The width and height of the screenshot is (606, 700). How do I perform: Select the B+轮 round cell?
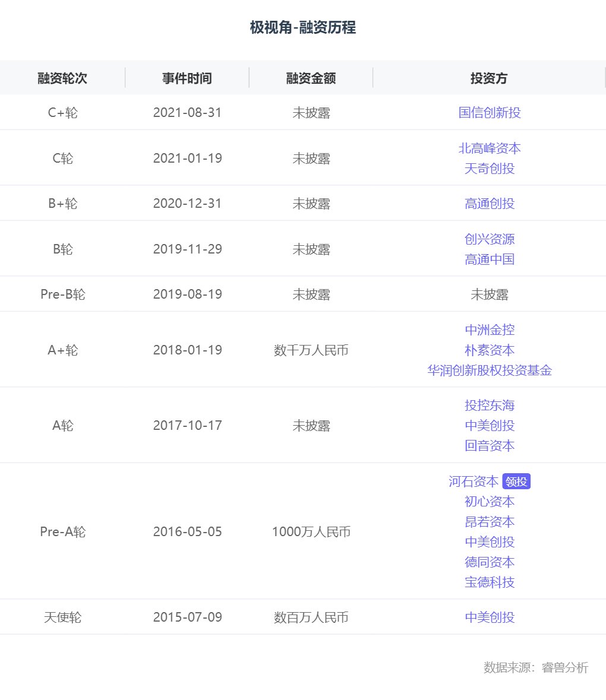click(x=62, y=204)
